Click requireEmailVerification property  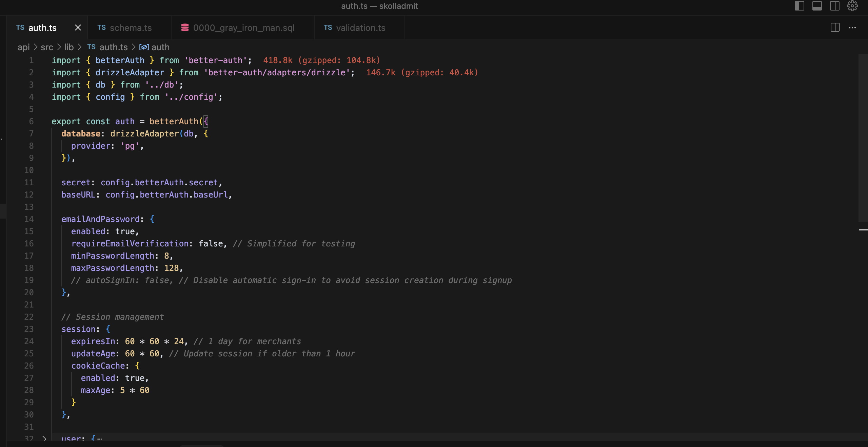tap(130, 244)
